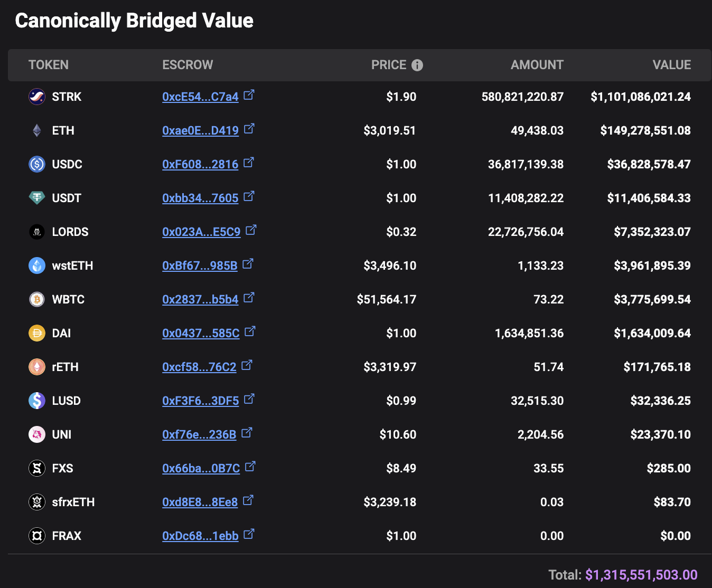Viewport: 712px width, 588px height.
Task: Click the ESCROW column header
Action: 188,65
